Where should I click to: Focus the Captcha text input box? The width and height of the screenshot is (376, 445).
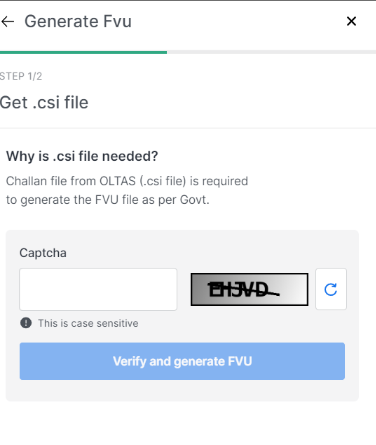(98, 289)
